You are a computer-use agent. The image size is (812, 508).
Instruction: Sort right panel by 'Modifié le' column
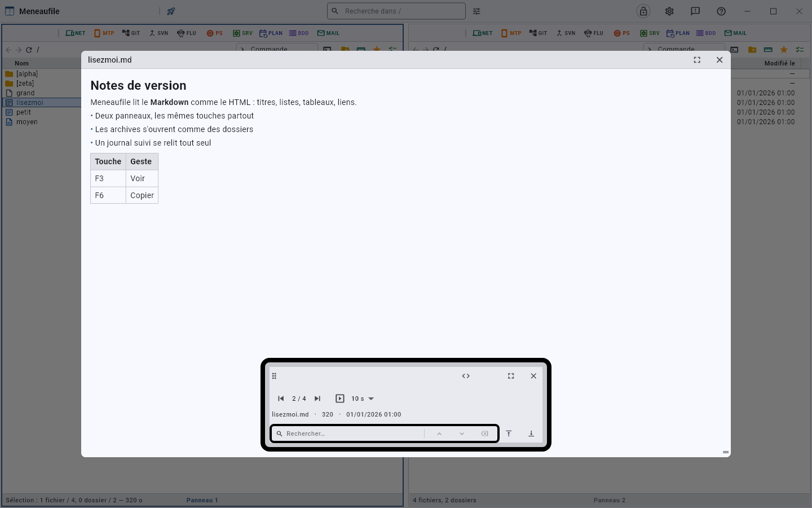click(779, 63)
